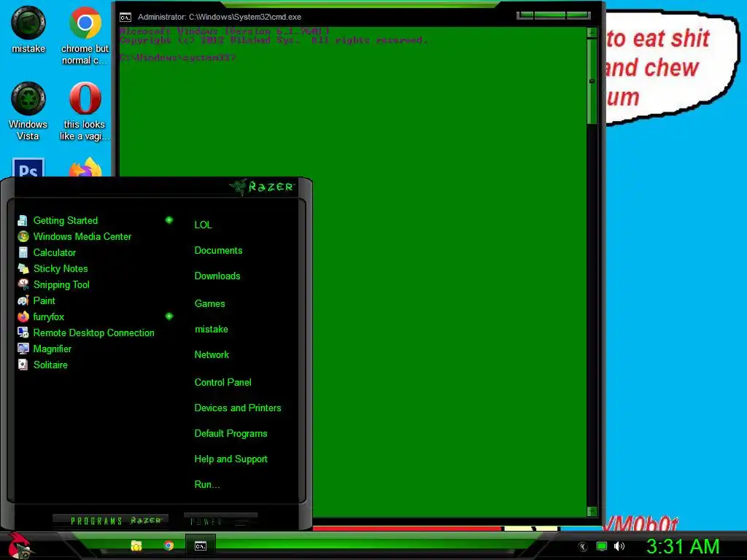Screen dimensions: 747x560
Task: Open Games from start menu
Action: pos(209,304)
